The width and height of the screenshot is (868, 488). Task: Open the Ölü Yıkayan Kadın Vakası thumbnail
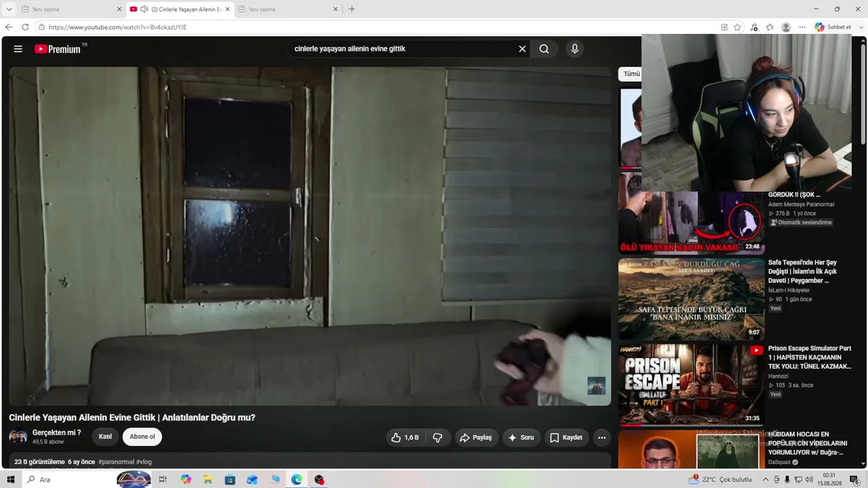pos(692,213)
